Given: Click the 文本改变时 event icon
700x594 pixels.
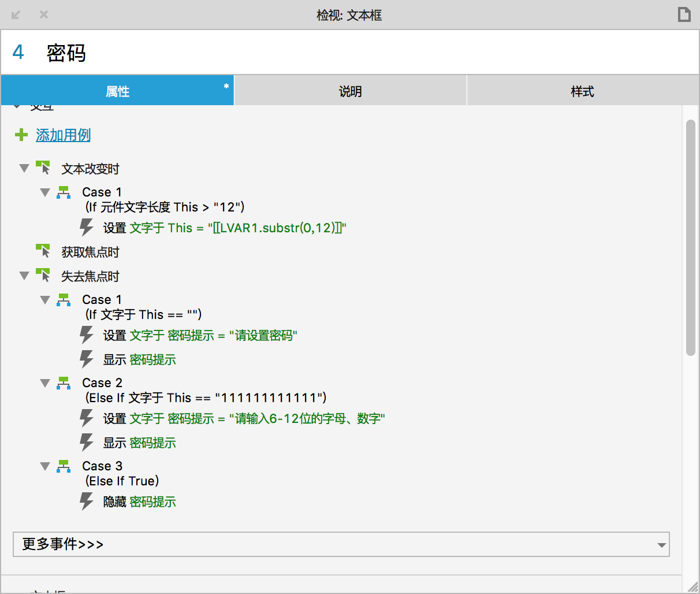Looking at the screenshot, I should coord(43,168).
